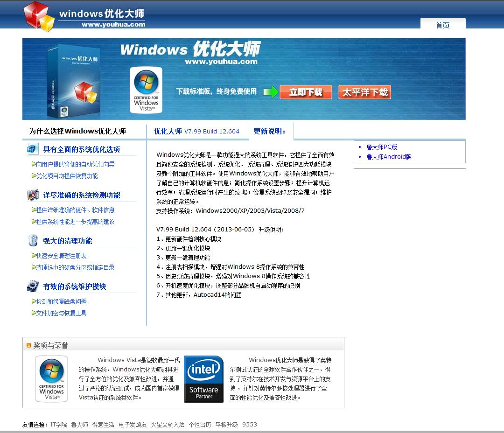504x433 pixels.
Task: Select the 优化大师 V7.99 Build 12.604 tab
Action: click(x=198, y=131)
